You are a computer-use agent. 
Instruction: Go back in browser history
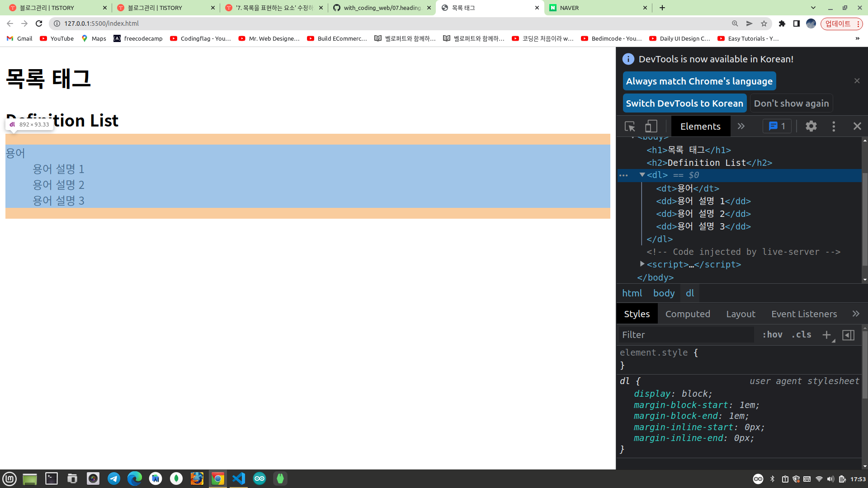pyautogui.click(x=10, y=23)
